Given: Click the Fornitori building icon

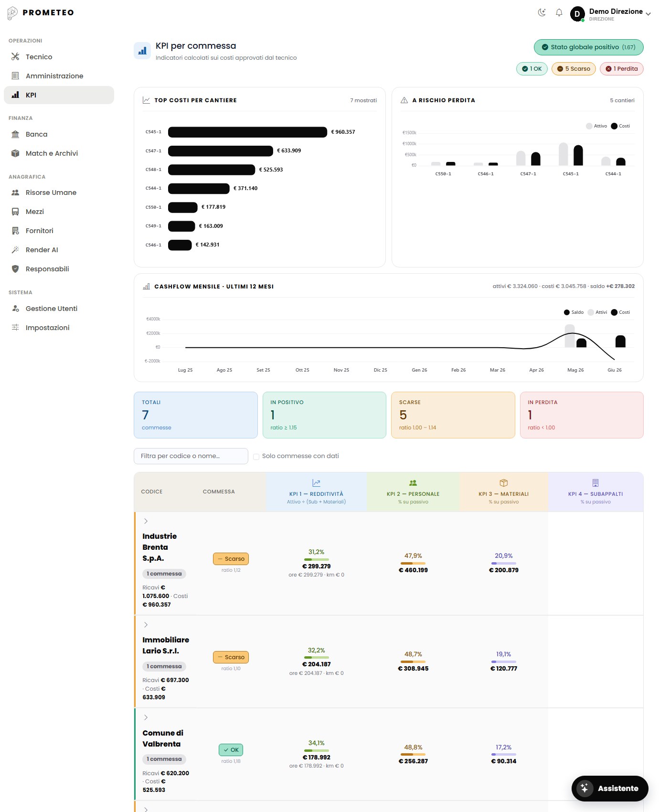Looking at the screenshot, I should pos(15,231).
